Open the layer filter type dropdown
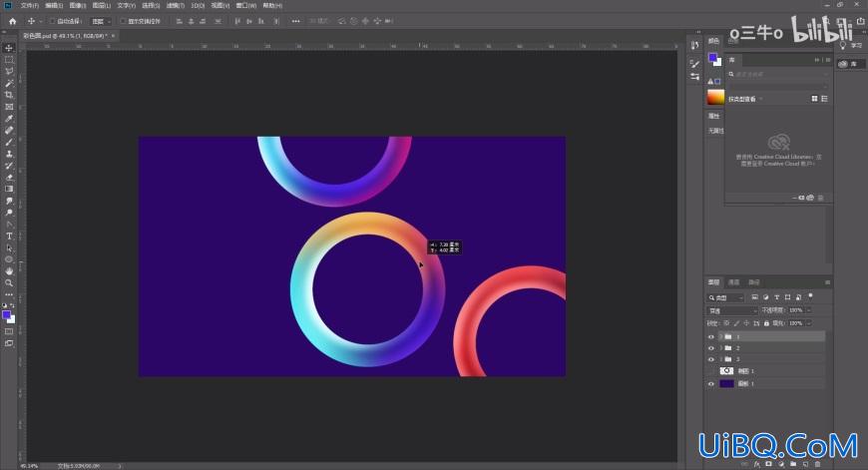 (725, 297)
